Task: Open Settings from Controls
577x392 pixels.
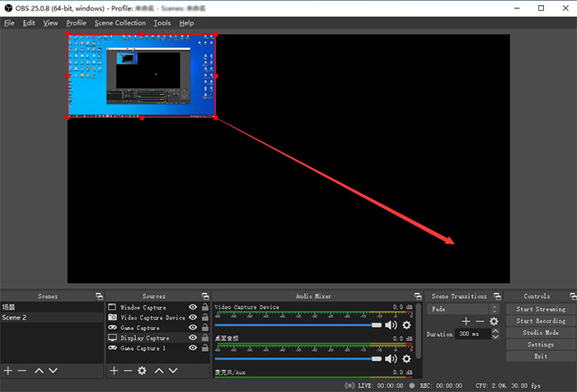Action: (x=541, y=344)
